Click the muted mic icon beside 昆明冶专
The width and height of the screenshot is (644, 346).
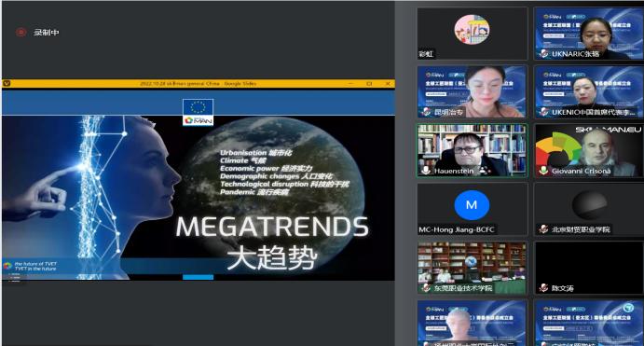pyautogui.click(x=426, y=112)
